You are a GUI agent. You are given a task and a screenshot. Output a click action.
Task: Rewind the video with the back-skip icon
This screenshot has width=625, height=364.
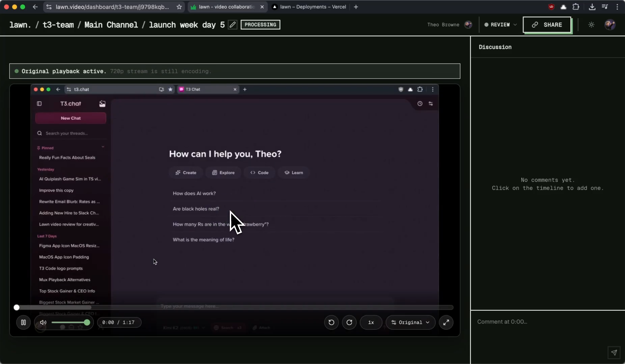click(331, 322)
